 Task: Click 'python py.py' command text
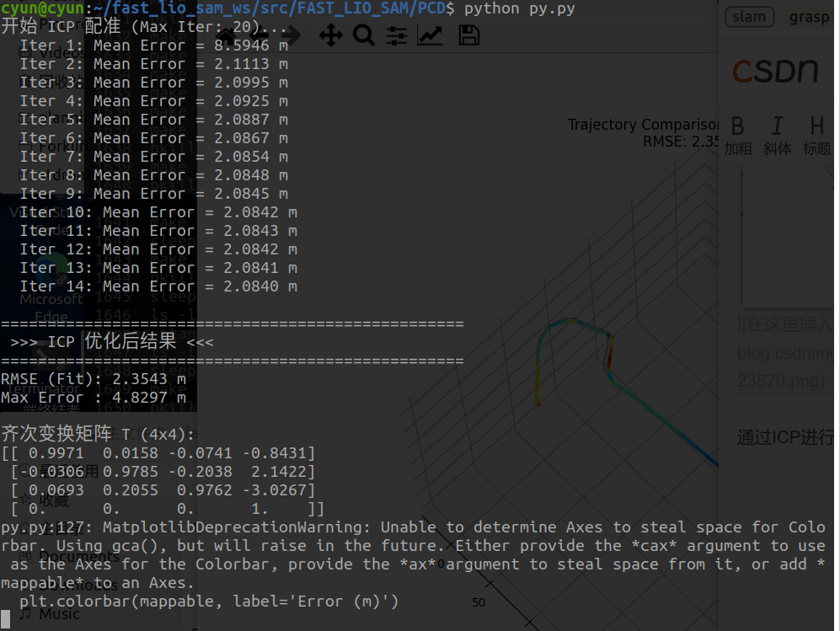pyautogui.click(x=519, y=8)
